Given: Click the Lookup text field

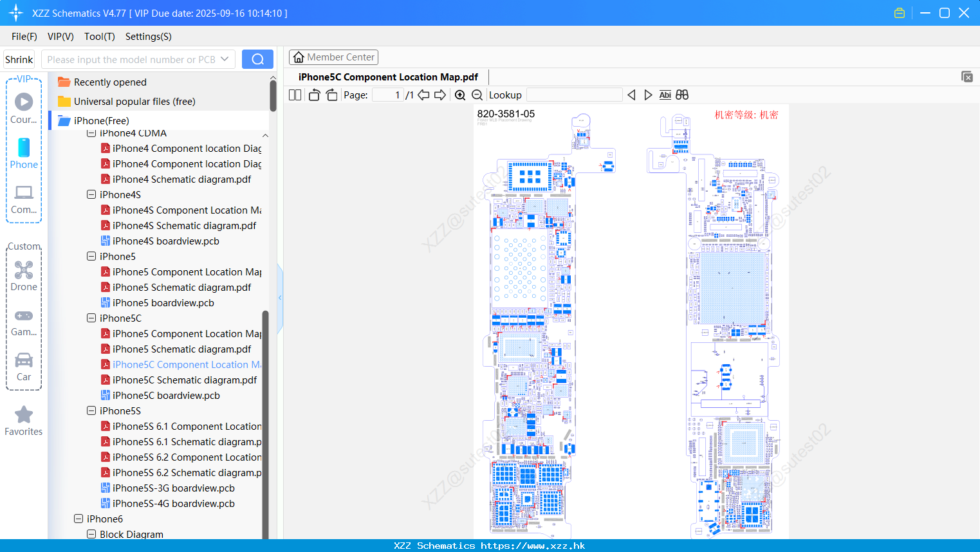Looking at the screenshot, I should [x=574, y=95].
